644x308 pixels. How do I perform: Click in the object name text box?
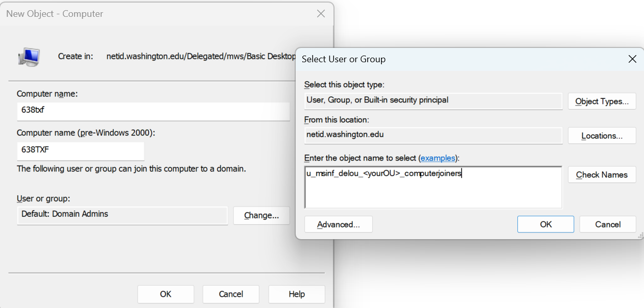click(433, 187)
